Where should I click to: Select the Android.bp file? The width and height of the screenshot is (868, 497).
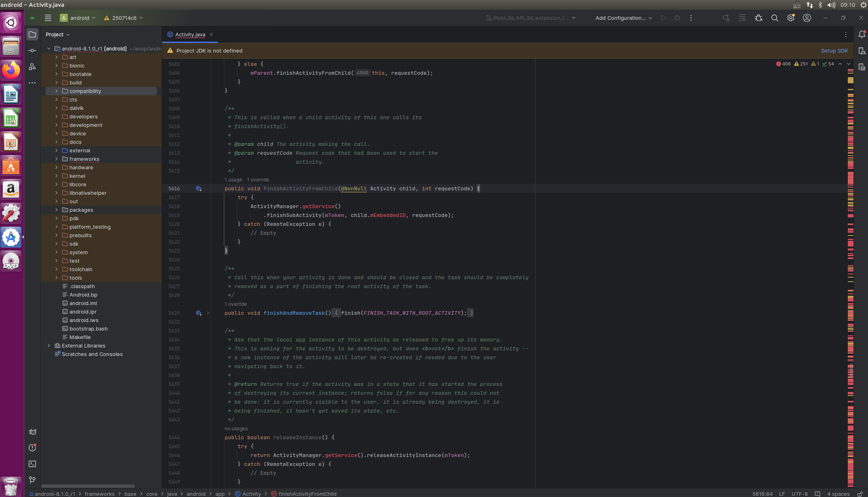[x=83, y=295]
